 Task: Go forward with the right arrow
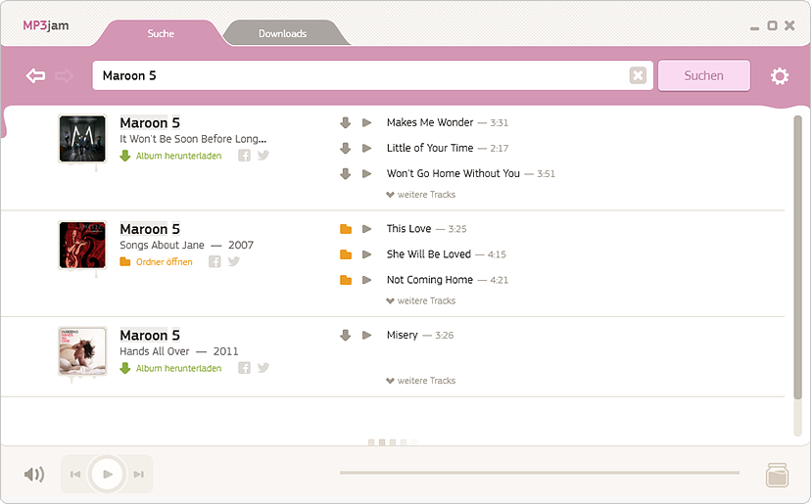[x=65, y=75]
